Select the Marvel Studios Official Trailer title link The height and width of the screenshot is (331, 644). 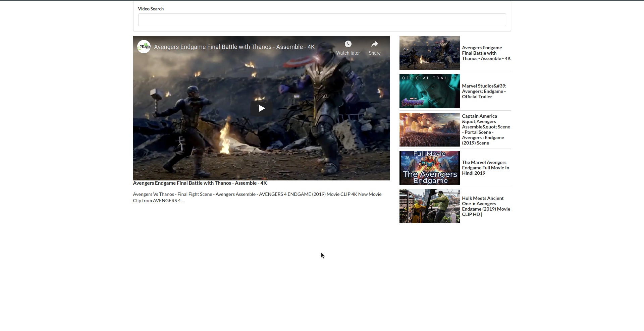click(x=484, y=91)
